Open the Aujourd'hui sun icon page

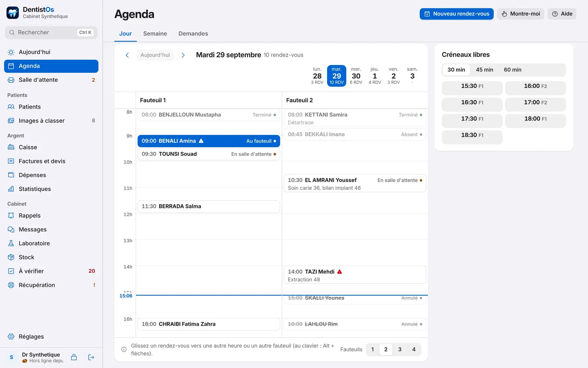[x=11, y=52]
